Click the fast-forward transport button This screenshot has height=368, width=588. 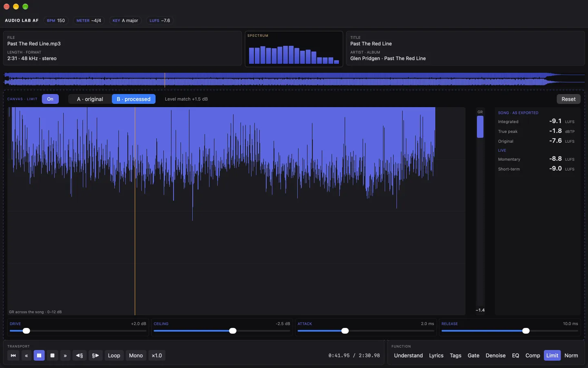pos(65,355)
